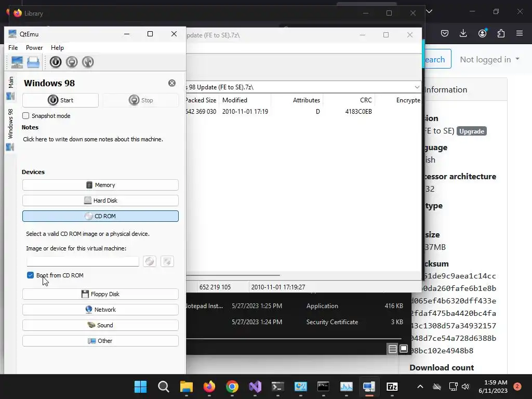532x399 pixels.
Task: Click the stop toolbar icon in QtEmu
Action: tap(72, 62)
